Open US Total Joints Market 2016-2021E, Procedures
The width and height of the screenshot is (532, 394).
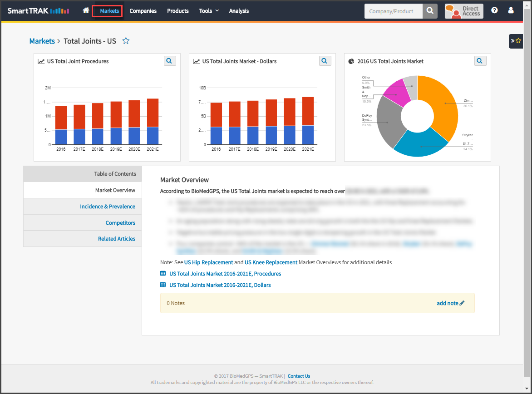(225, 274)
